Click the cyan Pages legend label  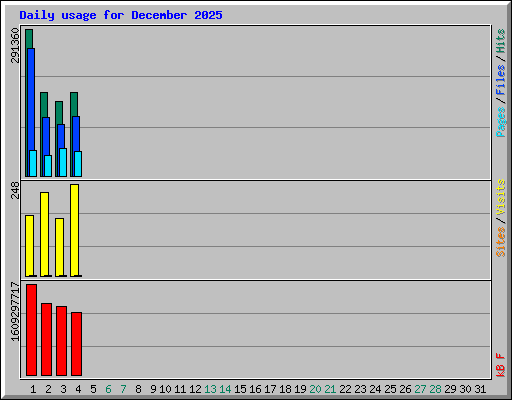point(500,122)
